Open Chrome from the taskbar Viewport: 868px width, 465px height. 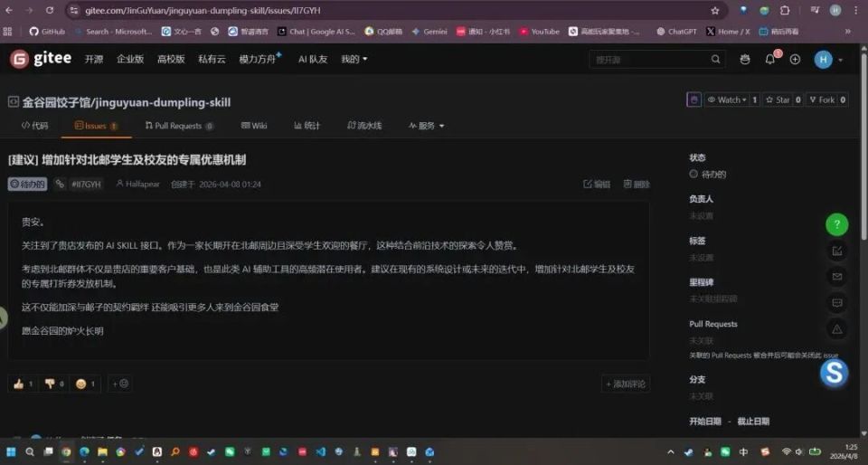(66, 451)
